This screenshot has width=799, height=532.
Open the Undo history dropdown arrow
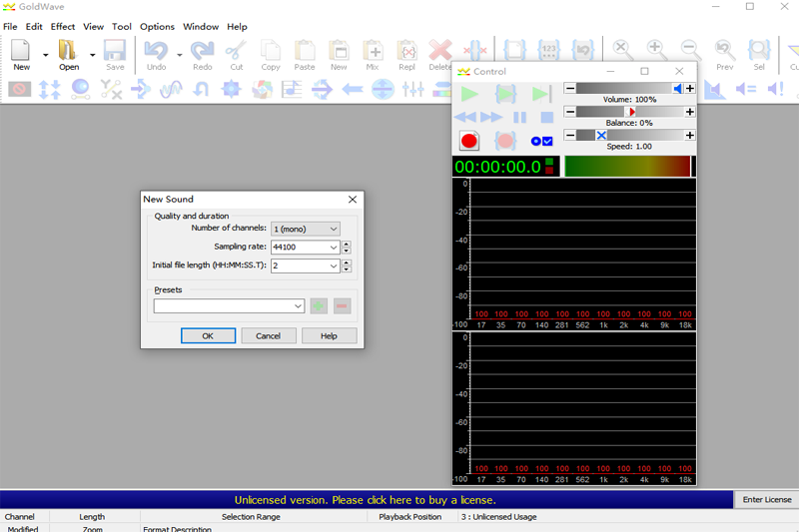pos(180,55)
